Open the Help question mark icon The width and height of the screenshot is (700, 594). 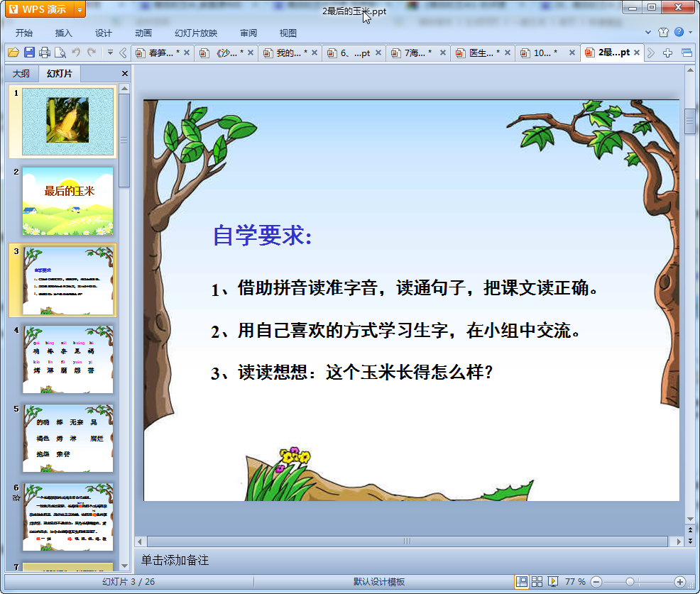679,32
